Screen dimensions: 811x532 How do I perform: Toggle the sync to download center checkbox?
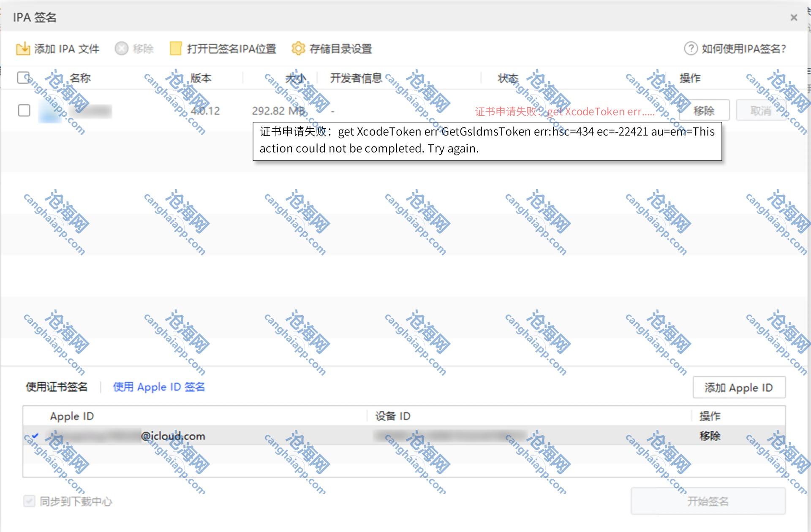[29, 501]
